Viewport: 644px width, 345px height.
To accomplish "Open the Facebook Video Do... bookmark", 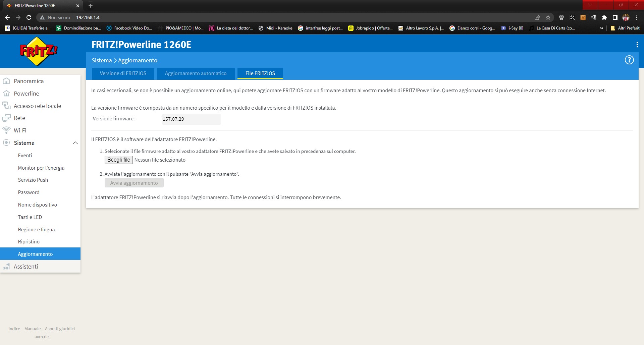I will (129, 28).
